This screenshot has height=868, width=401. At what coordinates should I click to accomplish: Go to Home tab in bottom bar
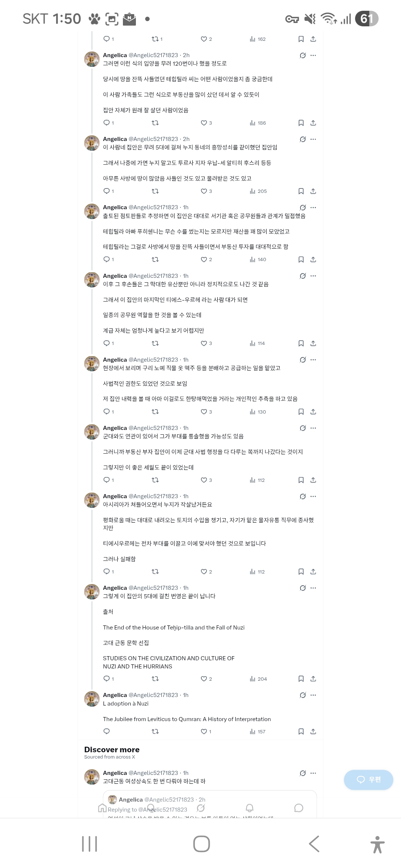tap(102, 808)
